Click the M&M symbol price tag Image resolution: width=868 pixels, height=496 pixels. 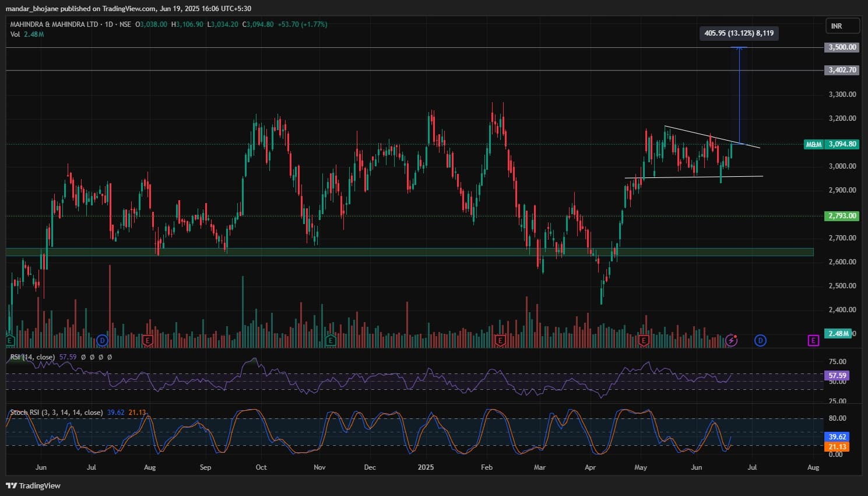[x=813, y=144]
